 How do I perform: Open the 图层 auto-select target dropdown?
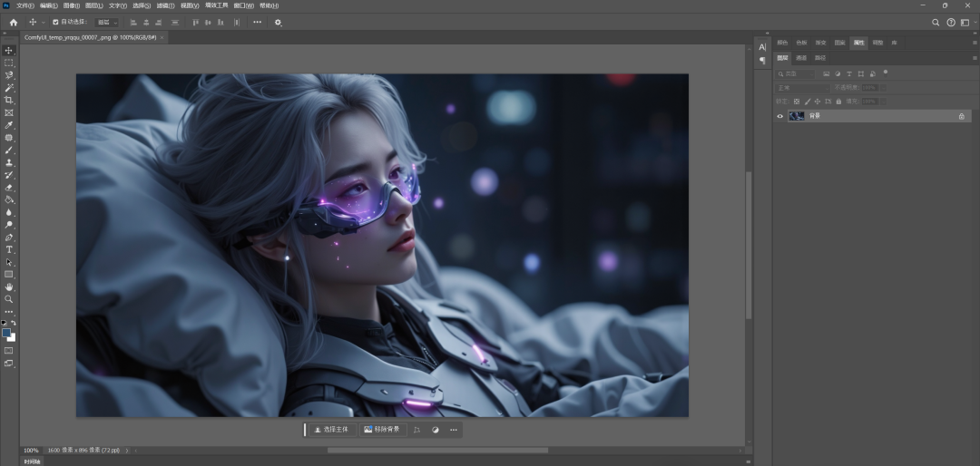[x=107, y=22]
